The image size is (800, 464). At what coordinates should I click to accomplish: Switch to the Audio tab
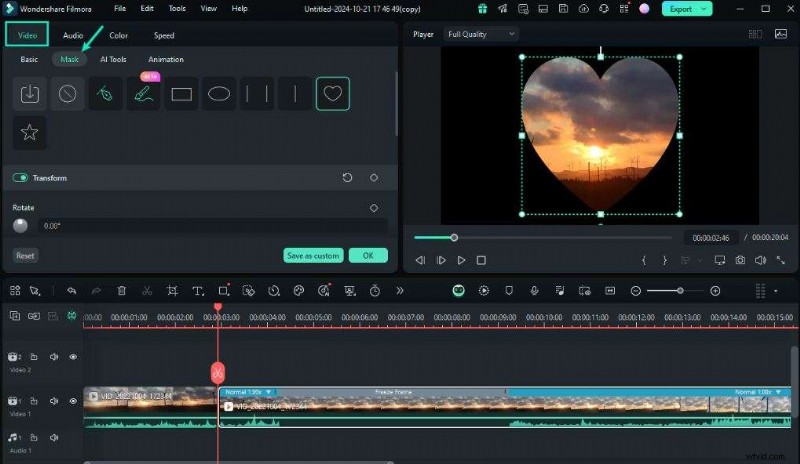pyautogui.click(x=73, y=35)
